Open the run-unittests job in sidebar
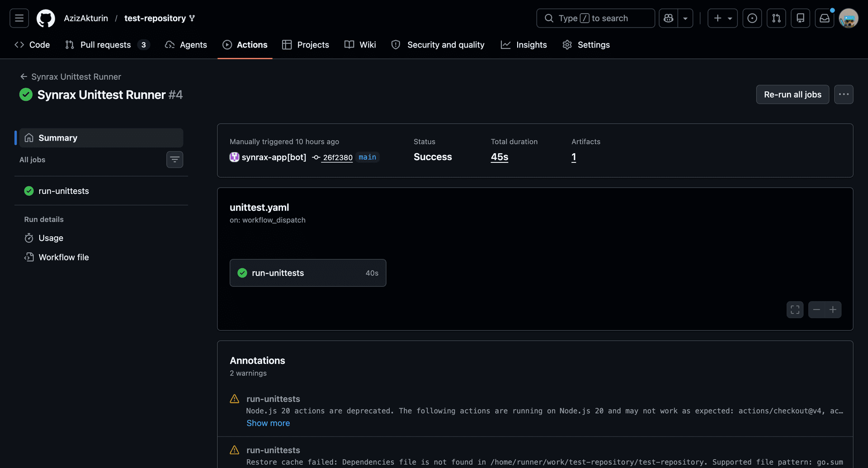Viewport: 868px width, 468px height. pyautogui.click(x=101, y=191)
